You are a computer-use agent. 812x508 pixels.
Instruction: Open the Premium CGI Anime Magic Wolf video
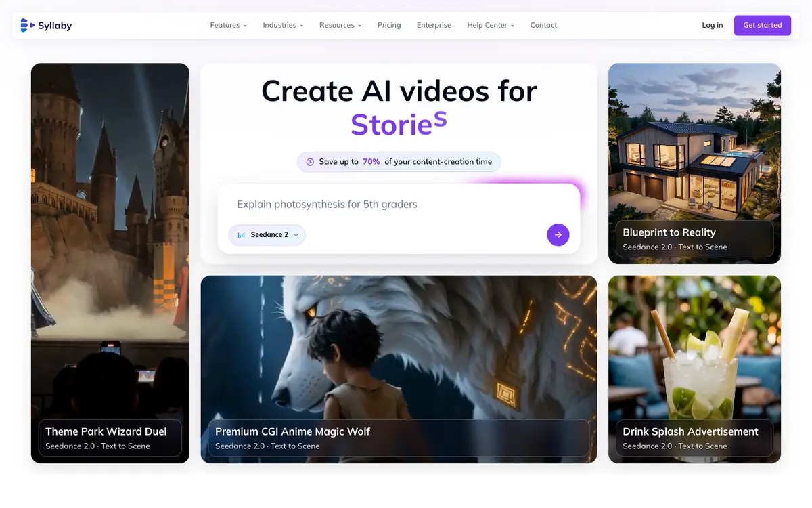tap(399, 369)
